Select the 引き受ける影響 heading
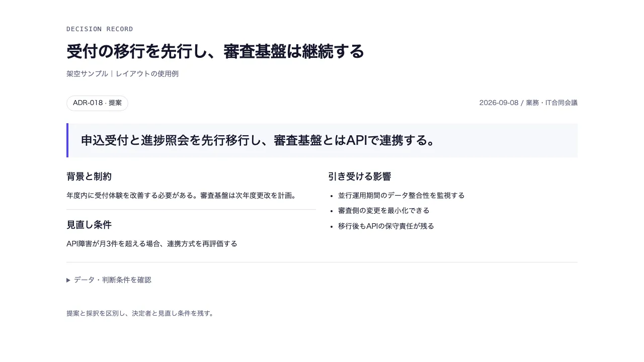 (360, 176)
